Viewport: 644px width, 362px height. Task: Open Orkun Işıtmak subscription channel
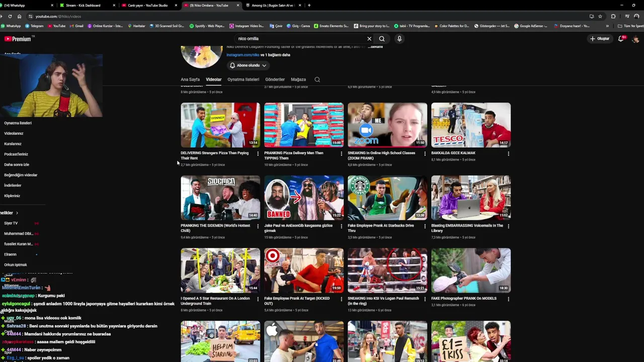tap(16, 265)
